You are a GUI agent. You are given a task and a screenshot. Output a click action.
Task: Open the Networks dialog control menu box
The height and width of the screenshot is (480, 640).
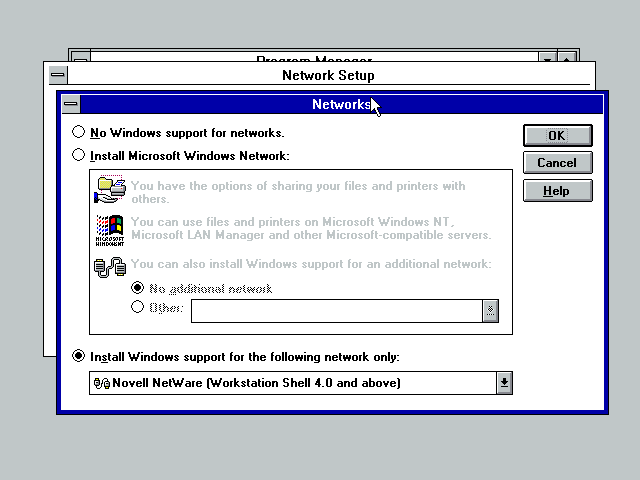click(71, 104)
